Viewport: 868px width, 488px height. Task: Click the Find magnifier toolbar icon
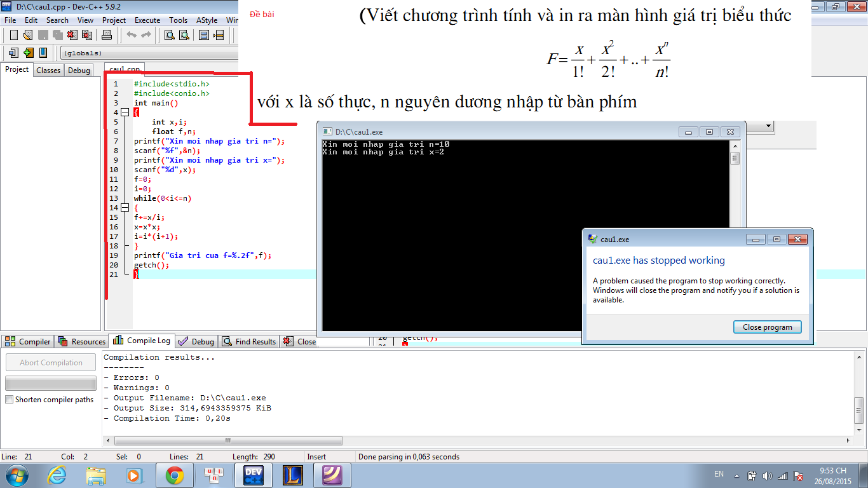pos(170,35)
